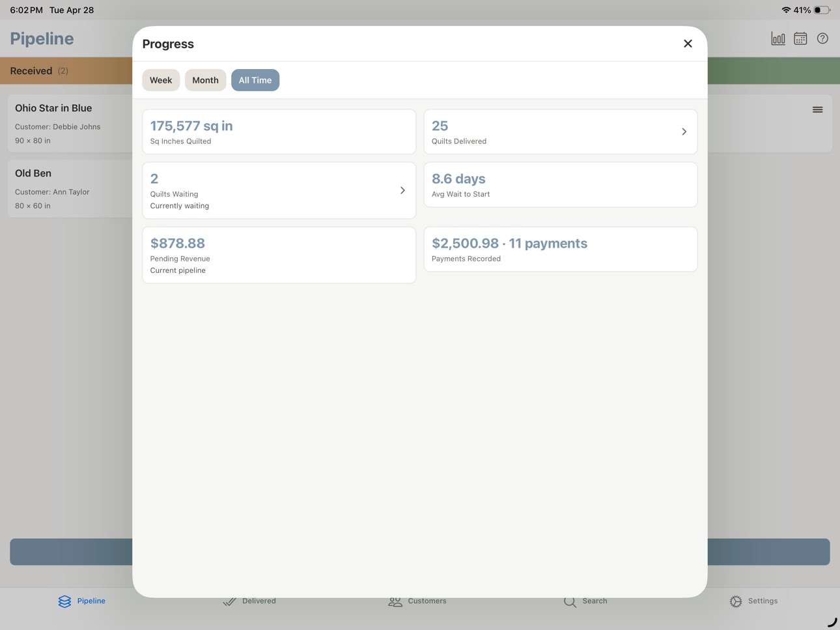840x630 pixels.
Task: Click the 8.6 days value
Action: (x=458, y=179)
